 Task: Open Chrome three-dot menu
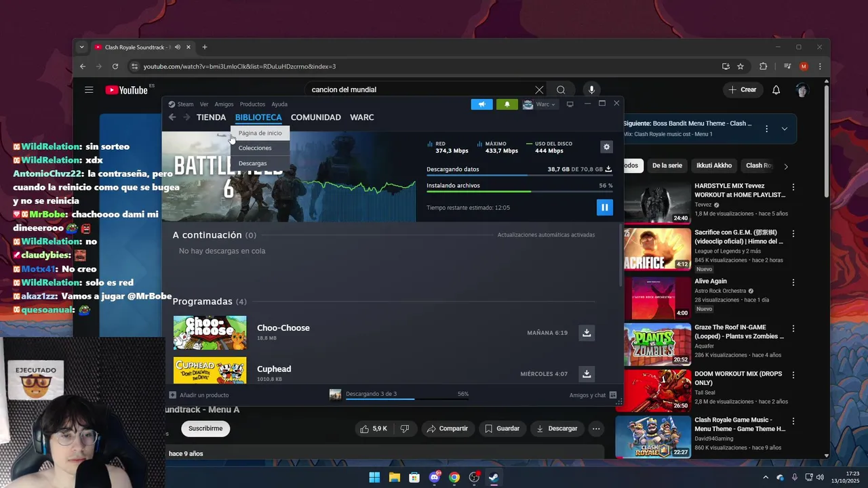(821, 66)
